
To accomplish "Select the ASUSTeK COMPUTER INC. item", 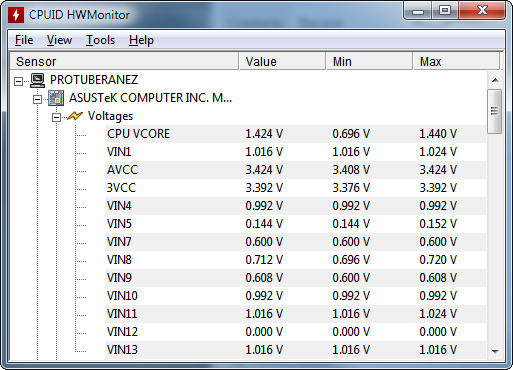I will [x=150, y=98].
